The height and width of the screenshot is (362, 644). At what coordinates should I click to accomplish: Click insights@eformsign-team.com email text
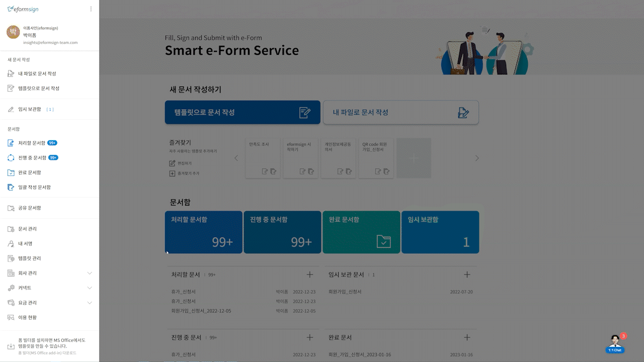pos(50,43)
